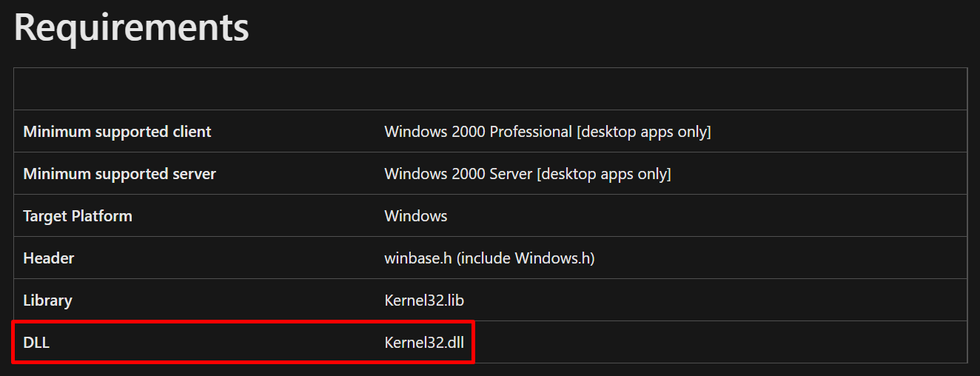This screenshot has width=980, height=376.
Task: Click the Windows value for Target Platform
Action: tap(416, 216)
